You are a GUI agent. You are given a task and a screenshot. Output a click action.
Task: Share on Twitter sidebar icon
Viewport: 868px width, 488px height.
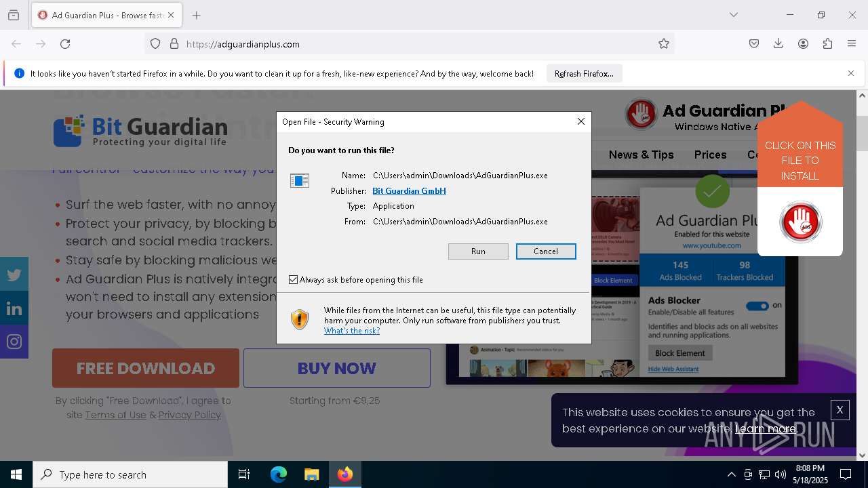[x=14, y=274]
